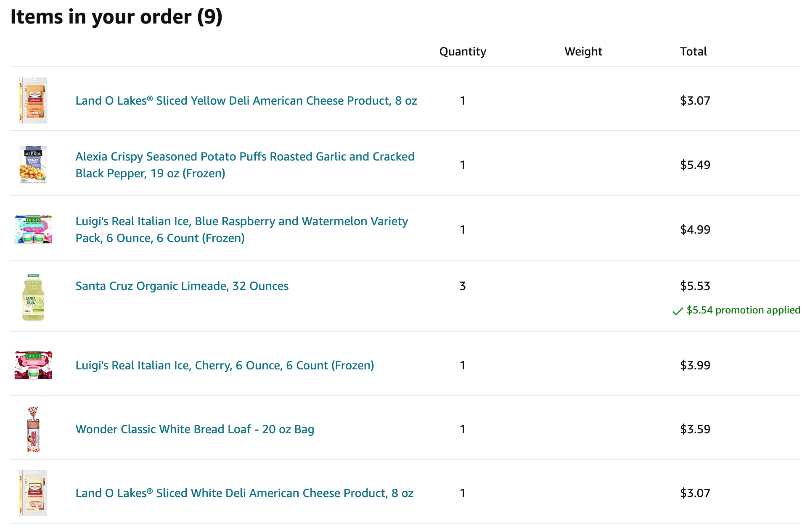Click the Land O Lakes yellow cheese thumbnail
The width and height of the screenshot is (810, 532).
coord(33,100)
